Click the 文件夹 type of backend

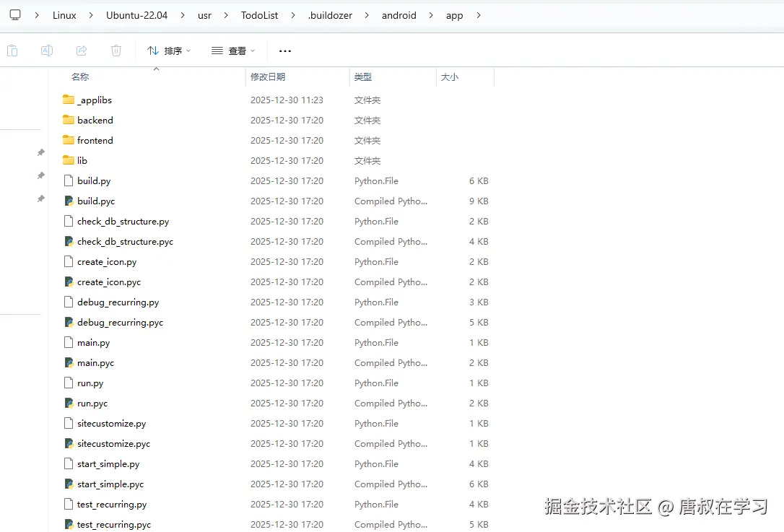tap(367, 120)
